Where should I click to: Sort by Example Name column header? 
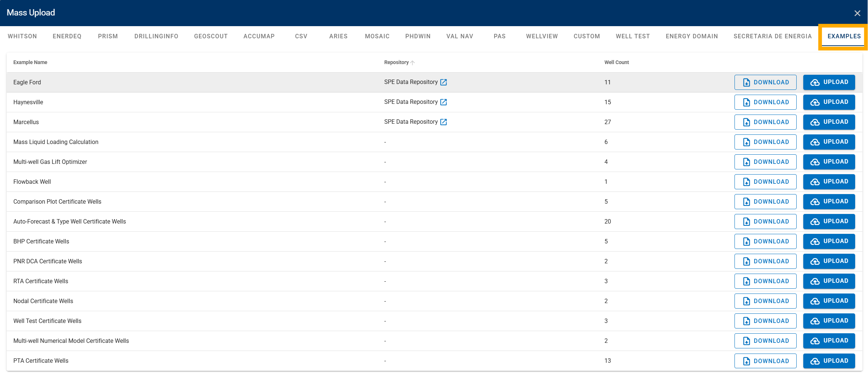30,63
